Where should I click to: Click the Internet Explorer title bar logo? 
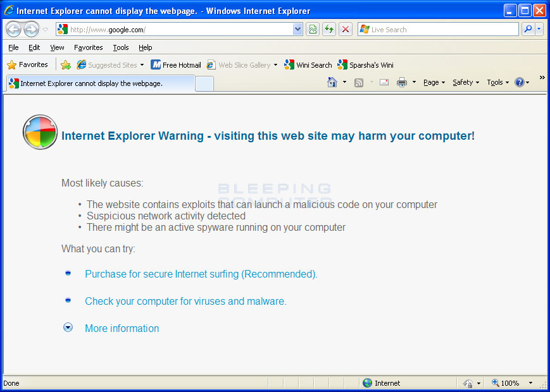tap(9, 11)
